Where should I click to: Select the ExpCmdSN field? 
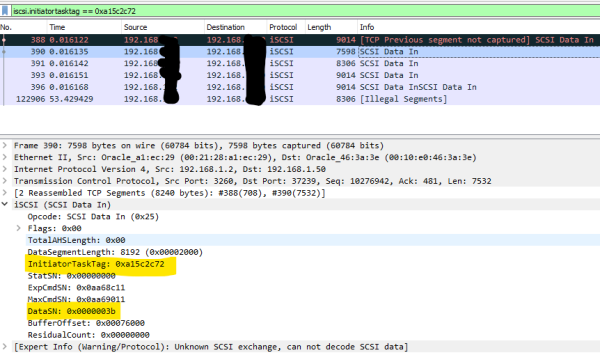[76, 288]
